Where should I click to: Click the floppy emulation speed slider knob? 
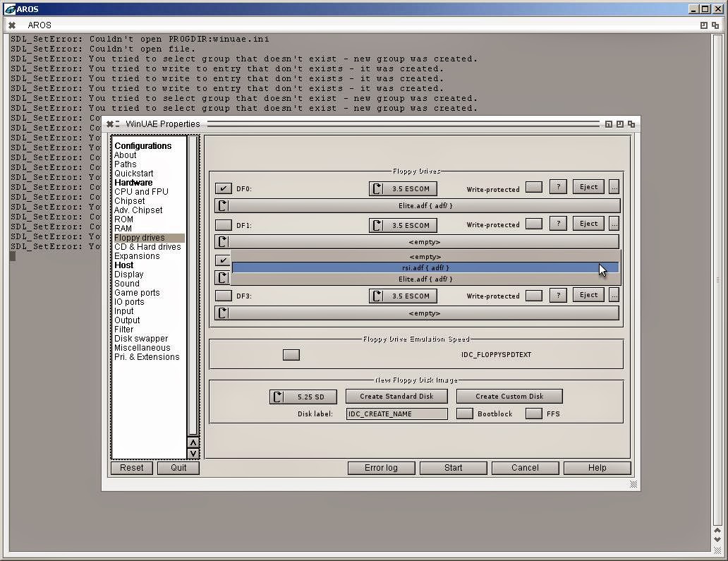coord(291,355)
